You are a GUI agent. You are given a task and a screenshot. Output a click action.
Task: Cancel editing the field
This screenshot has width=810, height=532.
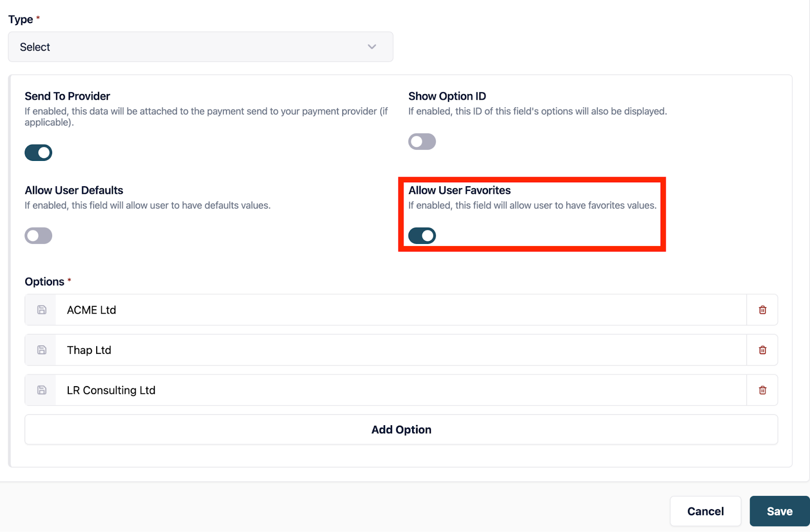(705, 511)
